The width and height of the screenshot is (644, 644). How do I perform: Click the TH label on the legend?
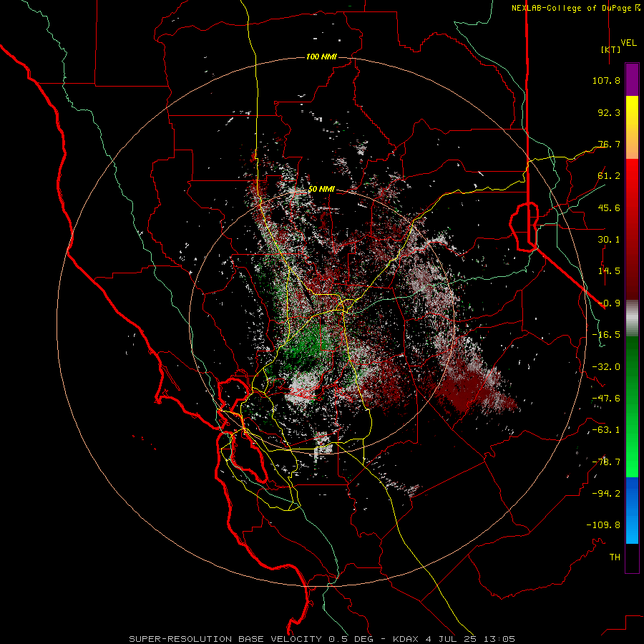[615, 557]
